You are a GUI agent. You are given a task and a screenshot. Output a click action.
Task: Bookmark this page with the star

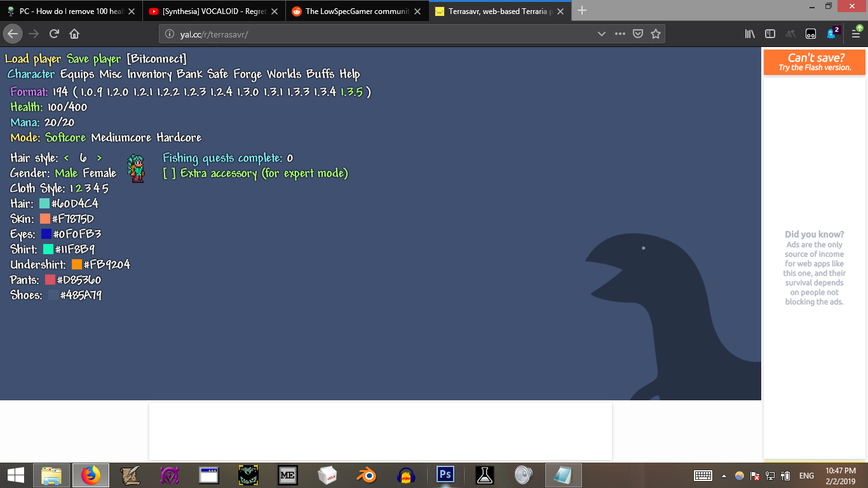[656, 34]
